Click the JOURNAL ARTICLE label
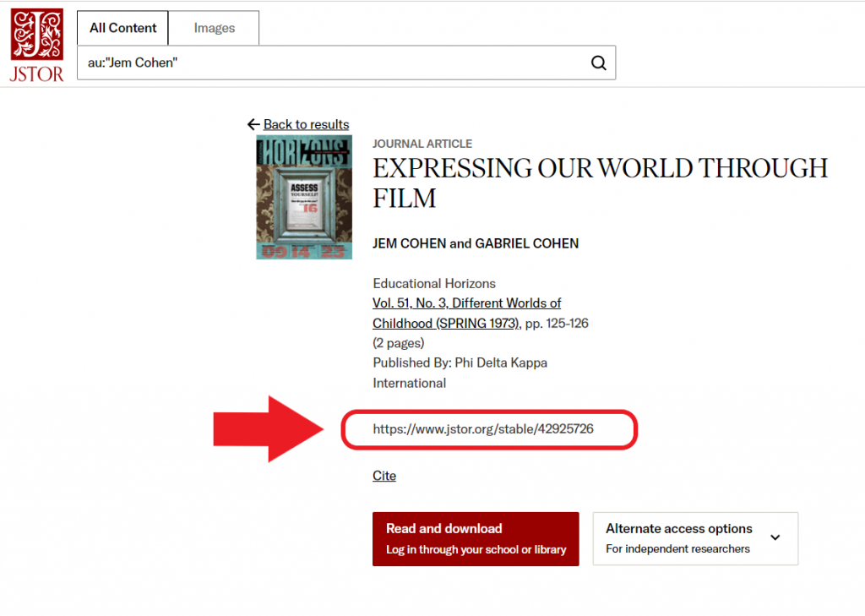 (422, 144)
